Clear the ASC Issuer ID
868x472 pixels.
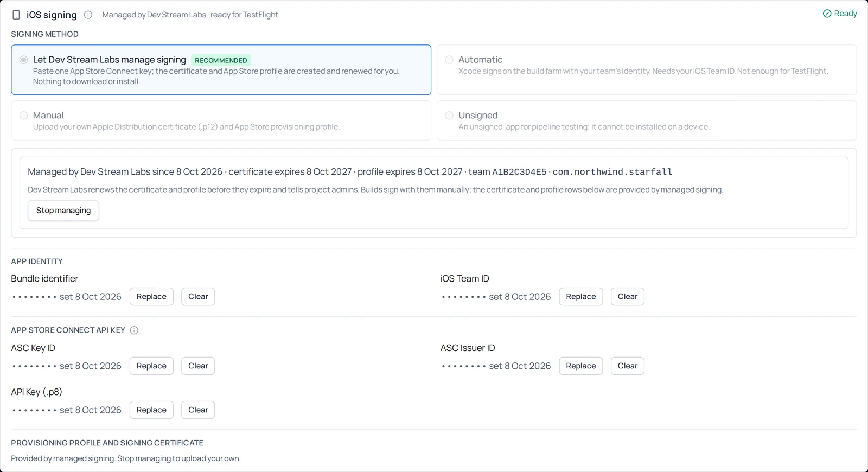click(x=628, y=366)
